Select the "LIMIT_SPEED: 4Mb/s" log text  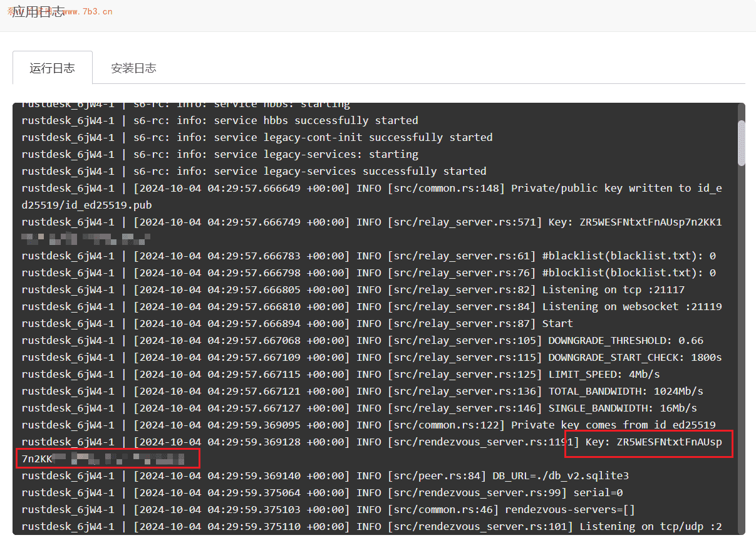(604, 374)
